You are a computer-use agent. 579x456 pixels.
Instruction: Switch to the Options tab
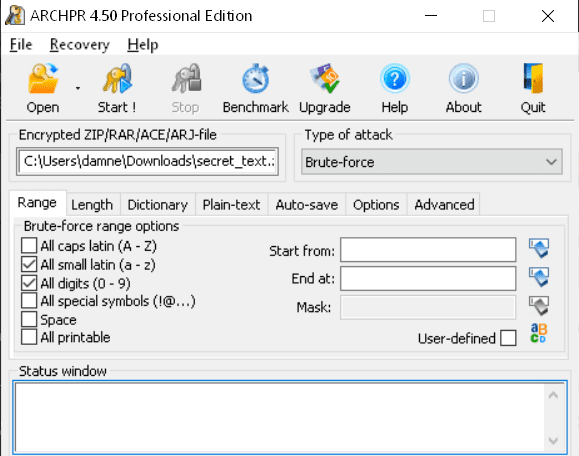click(376, 205)
